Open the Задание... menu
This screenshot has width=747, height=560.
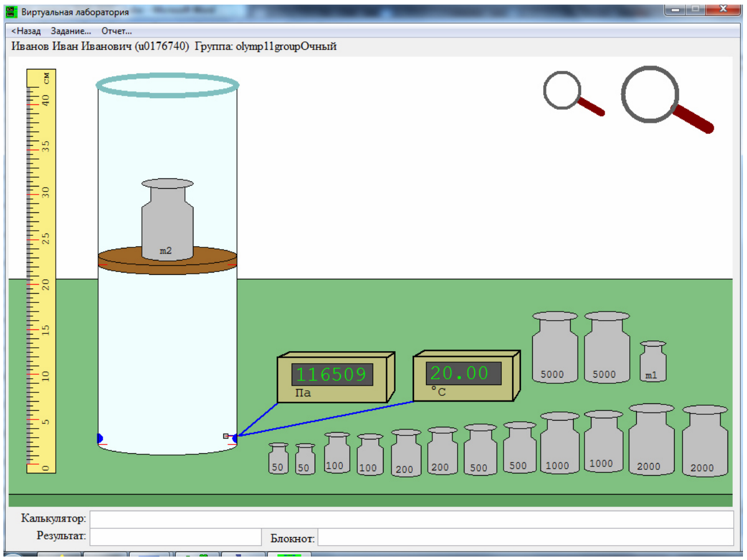click(71, 31)
